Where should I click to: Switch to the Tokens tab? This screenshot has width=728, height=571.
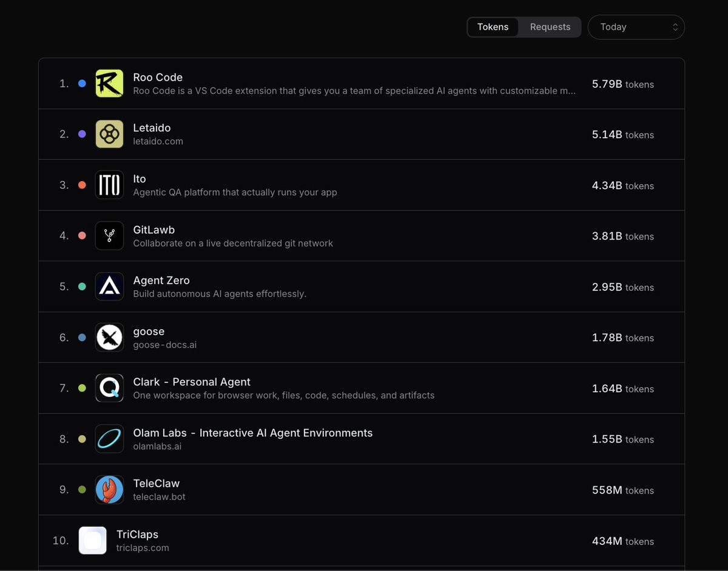493,27
